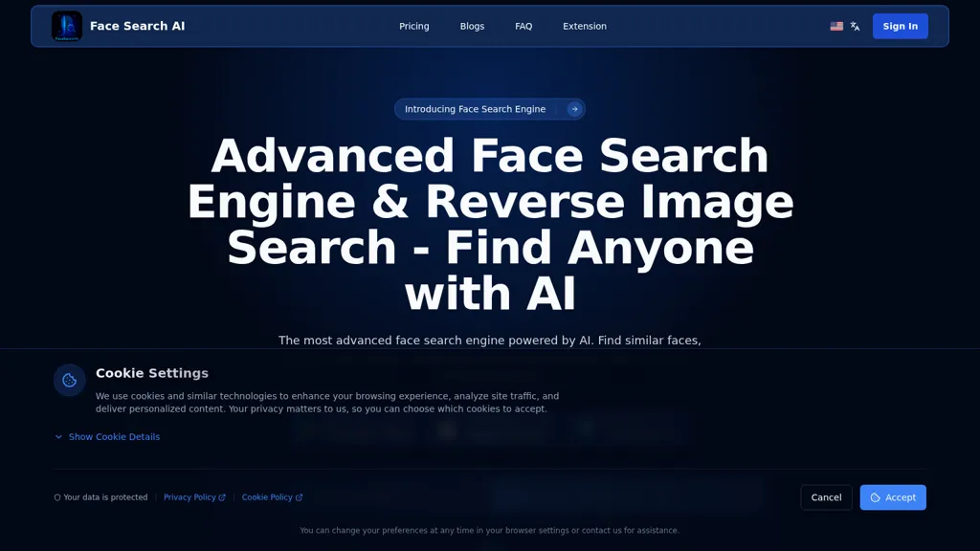
Task: Accept cookies
Action: [x=893, y=497]
